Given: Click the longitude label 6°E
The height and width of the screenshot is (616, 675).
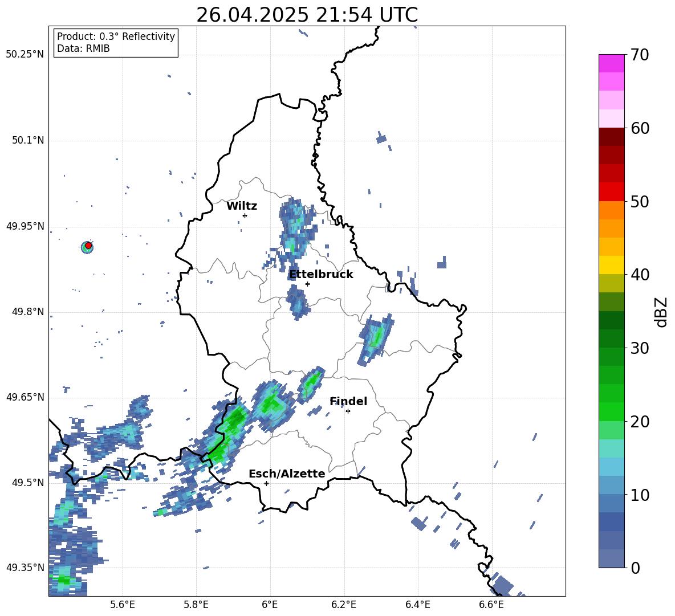Looking at the screenshot, I should point(270,605).
